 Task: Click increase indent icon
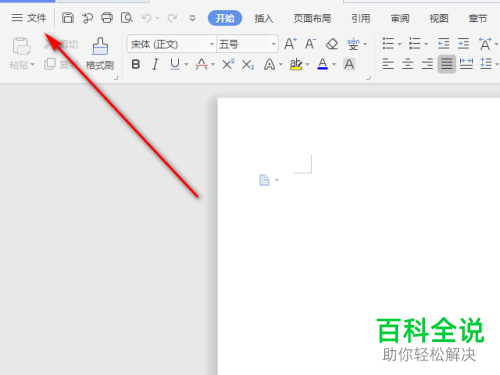coord(463,44)
